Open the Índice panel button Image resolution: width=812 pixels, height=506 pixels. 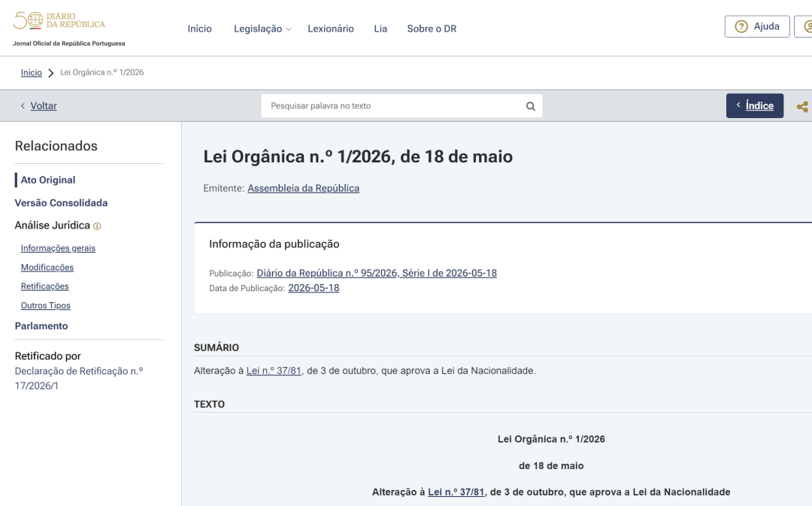(755, 106)
